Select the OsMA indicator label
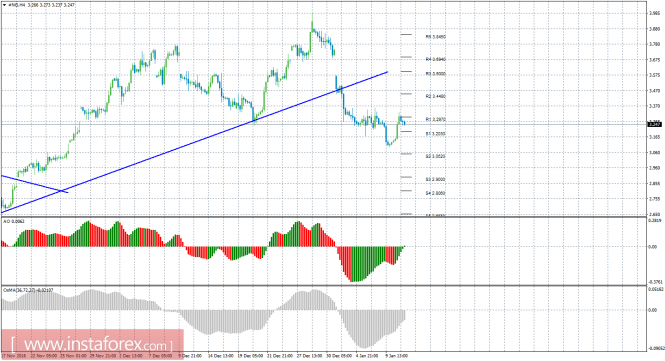The image size is (665, 361). (x=28, y=290)
